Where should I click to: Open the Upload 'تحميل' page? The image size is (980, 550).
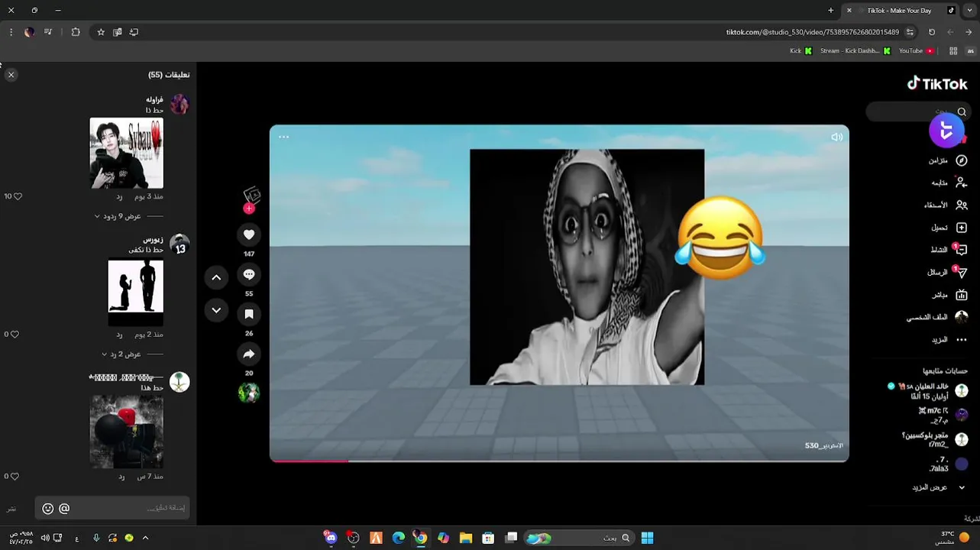click(949, 228)
